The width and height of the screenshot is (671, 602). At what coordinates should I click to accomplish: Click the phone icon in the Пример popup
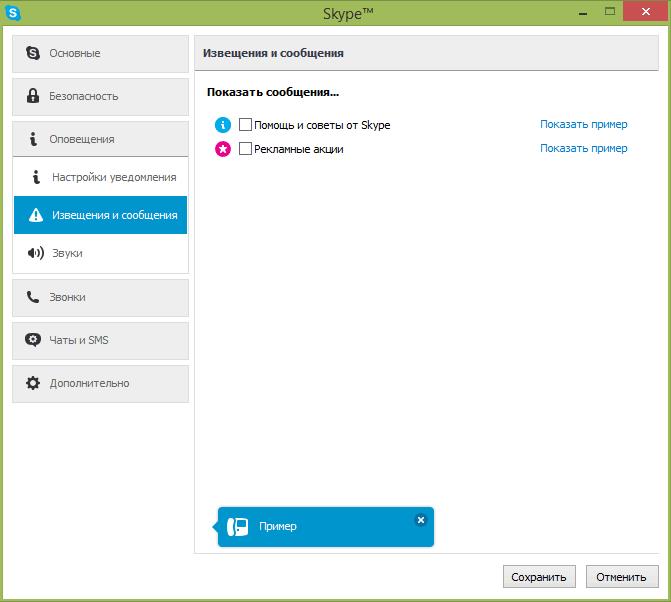coord(237,527)
